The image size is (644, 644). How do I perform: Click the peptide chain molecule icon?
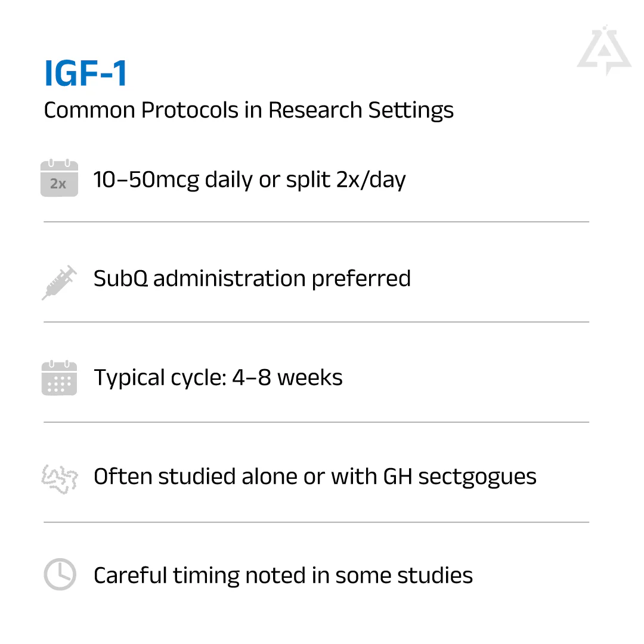pos(59,478)
